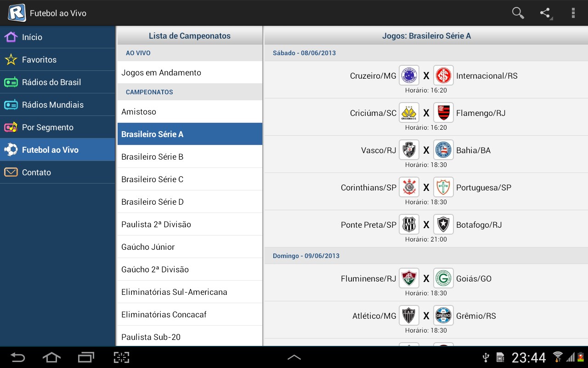588x368 pixels.
Task: Select Jogos em Andamento list item
Action: (x=190, y=73)
